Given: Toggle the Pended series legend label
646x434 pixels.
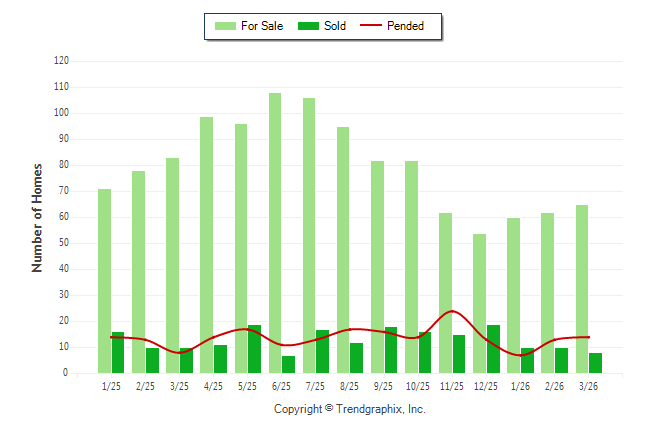Looking at the screenshot, I should [x=405, y=26].
